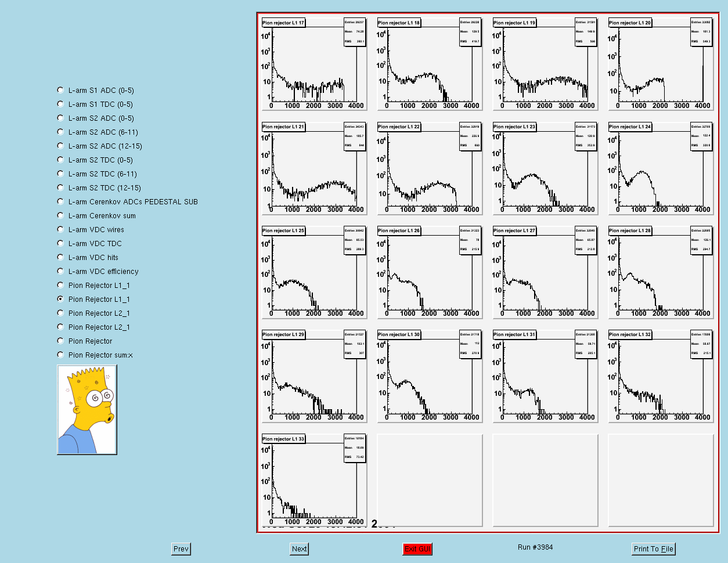Open Pion rejector L1 17 histogram

[x=314, y=64]
